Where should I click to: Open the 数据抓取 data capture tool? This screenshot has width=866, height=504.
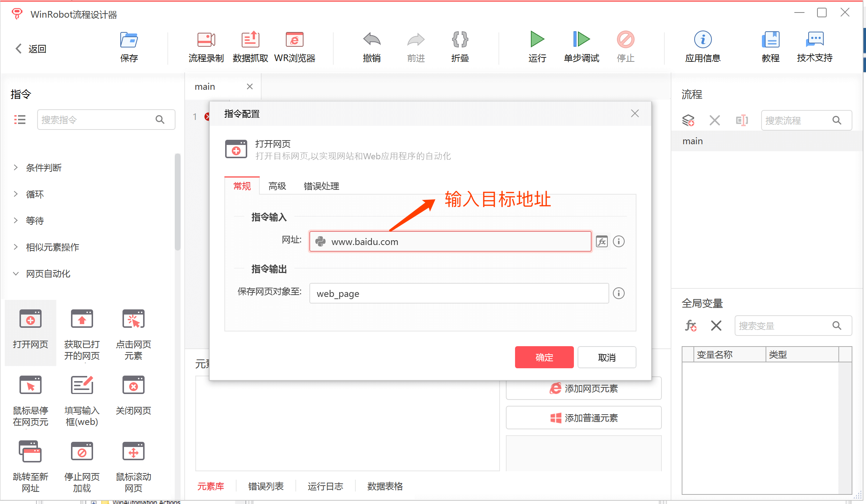pyautogui.click(x=250, y=40)
